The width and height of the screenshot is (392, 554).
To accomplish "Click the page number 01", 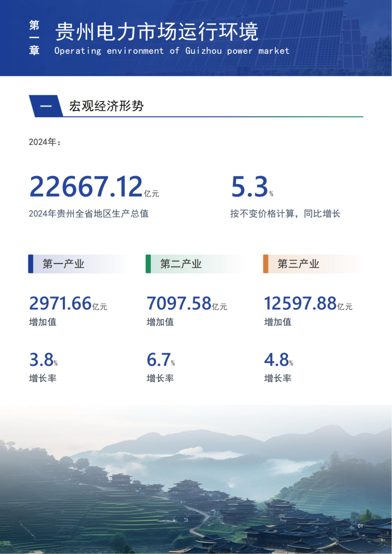I will click(x=360, y=526).
